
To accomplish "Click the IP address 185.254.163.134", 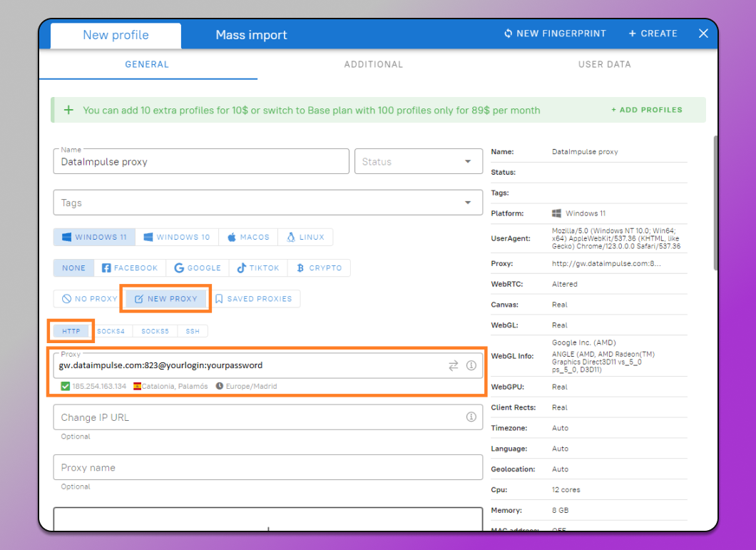I will pyautogui.click(x=99, y=386).
